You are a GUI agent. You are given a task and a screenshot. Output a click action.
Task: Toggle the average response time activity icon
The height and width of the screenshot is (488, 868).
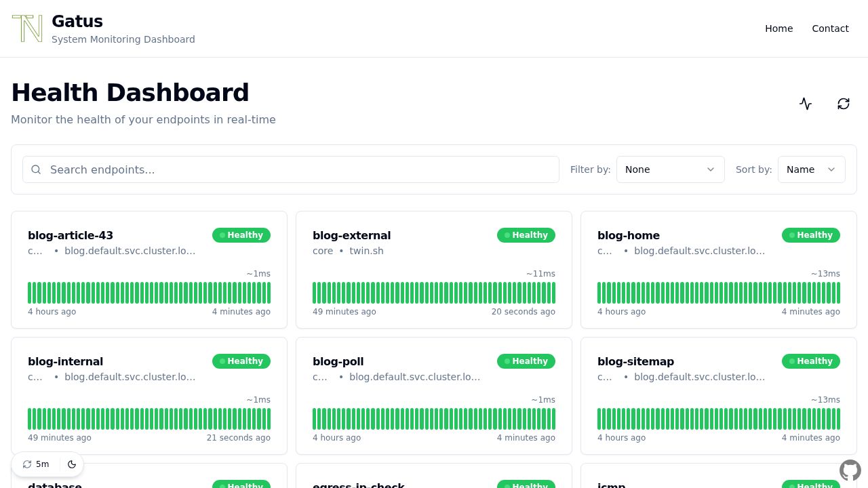806,104
